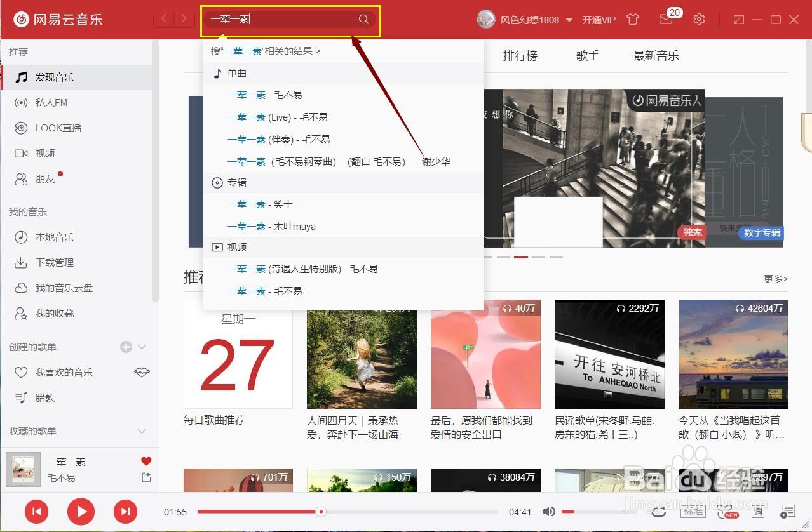812x532 pixels.
Task: Open 发现音乐 in sidebar
Action: pos(76,77)
